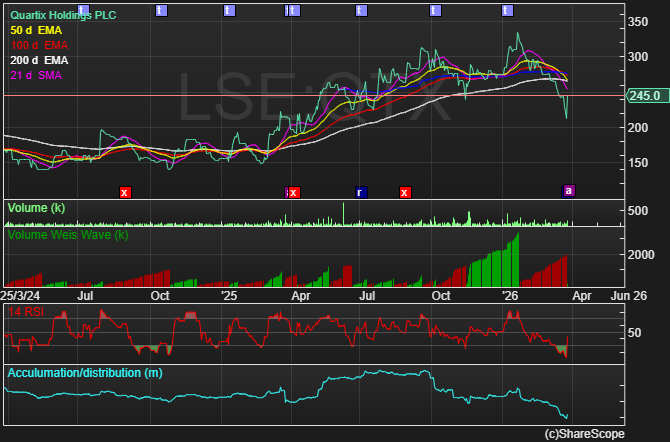The image size is (670, 442).
Task: Open the 't' marker above October 2025
Action: 434,10
